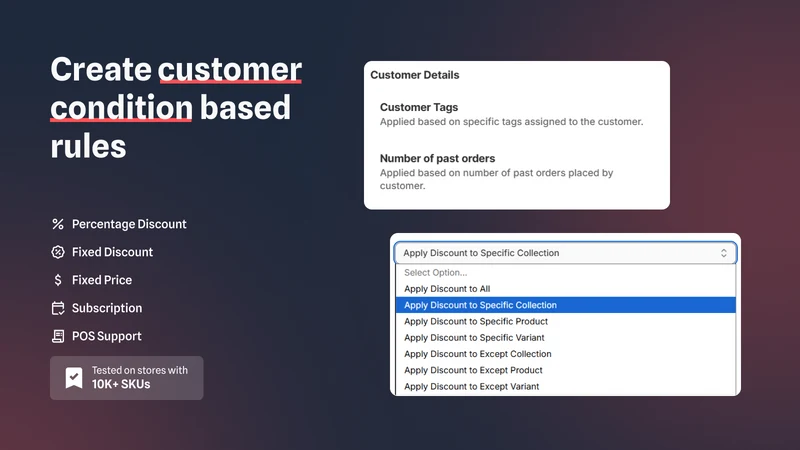This screenshot has height=450, width=800.
Task: Click the Subscription label
Action: coord(107,308)
